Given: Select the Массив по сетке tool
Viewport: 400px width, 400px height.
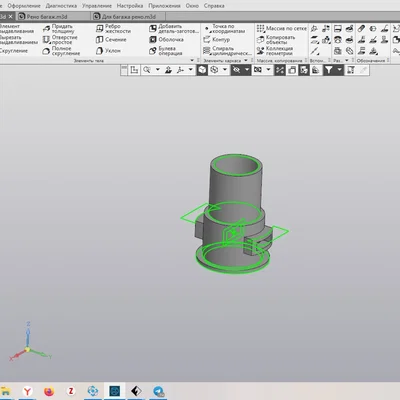Looking at the screenshot, I should 282,29.
